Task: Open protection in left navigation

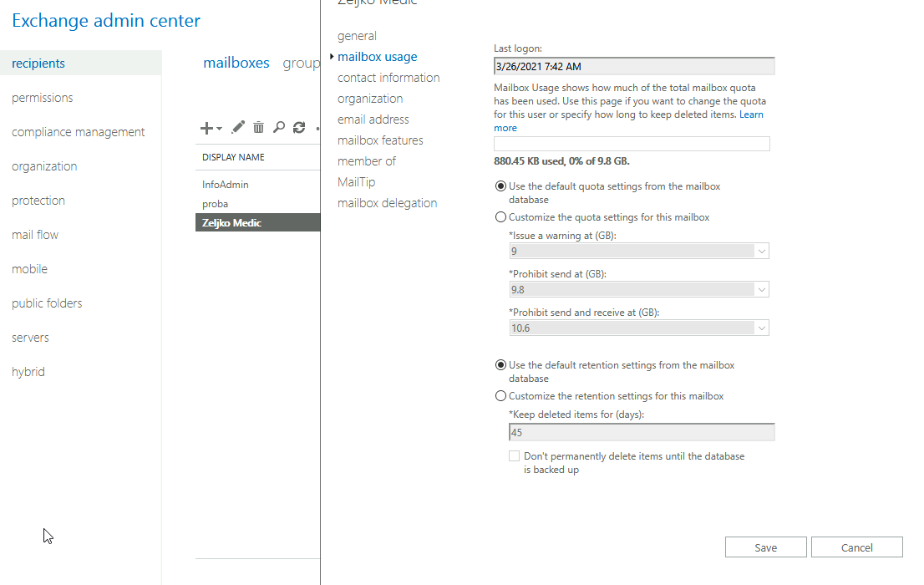Action: pyautogui.click(x=38, y=200)
